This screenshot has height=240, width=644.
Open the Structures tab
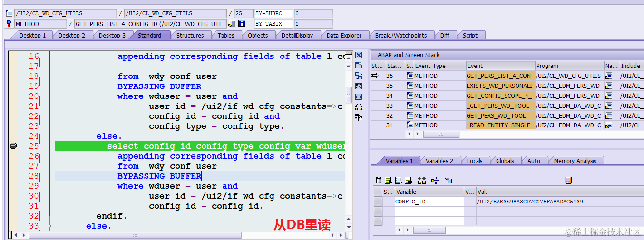190,35
